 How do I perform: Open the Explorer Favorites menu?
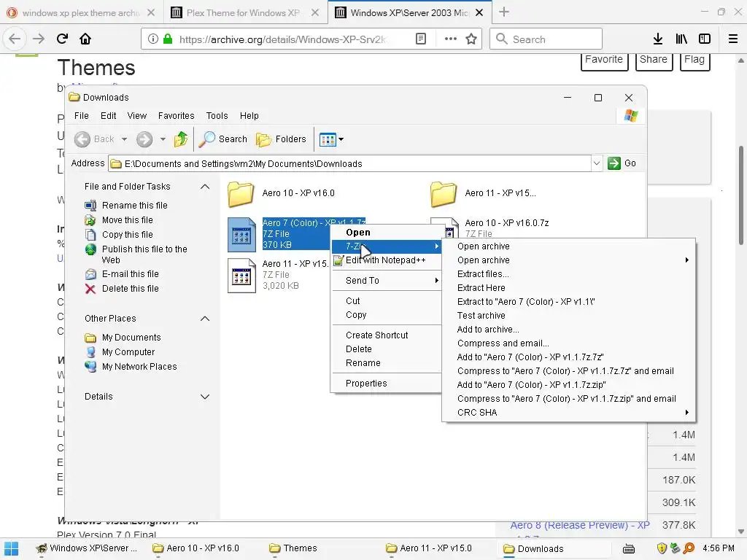pos(176,116)
